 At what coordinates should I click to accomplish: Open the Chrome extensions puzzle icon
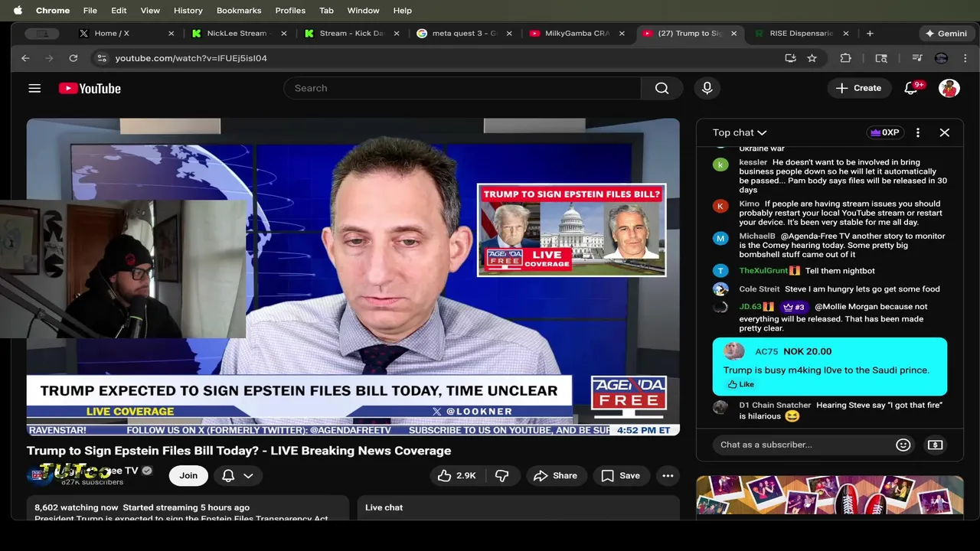click(x=846, y=58)
